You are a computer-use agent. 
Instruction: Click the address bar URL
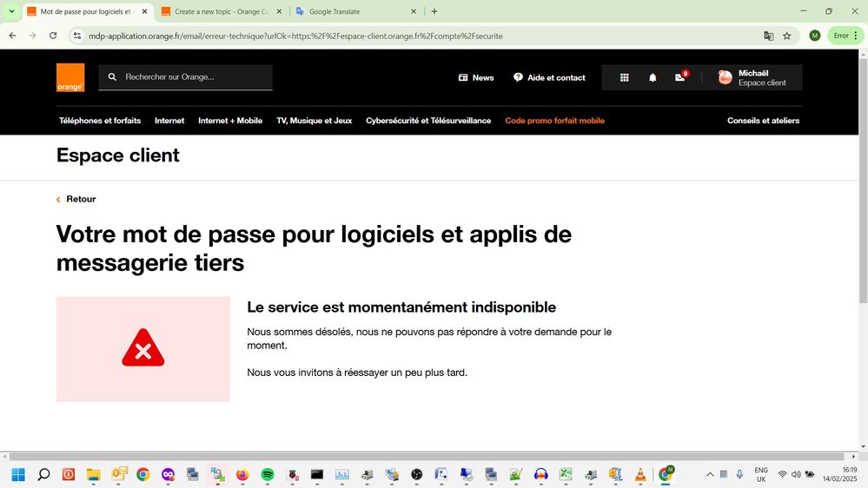[x=295, y=36]
